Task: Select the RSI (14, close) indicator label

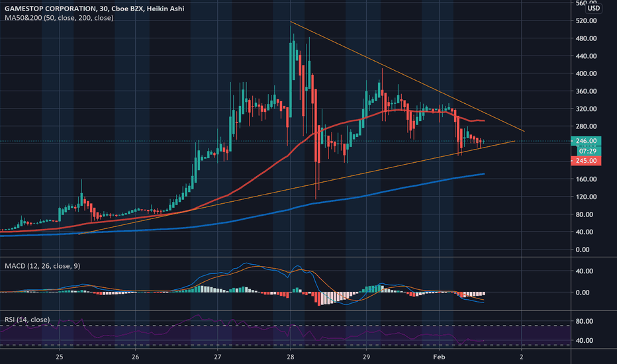Action: click(x=27, y=320)
